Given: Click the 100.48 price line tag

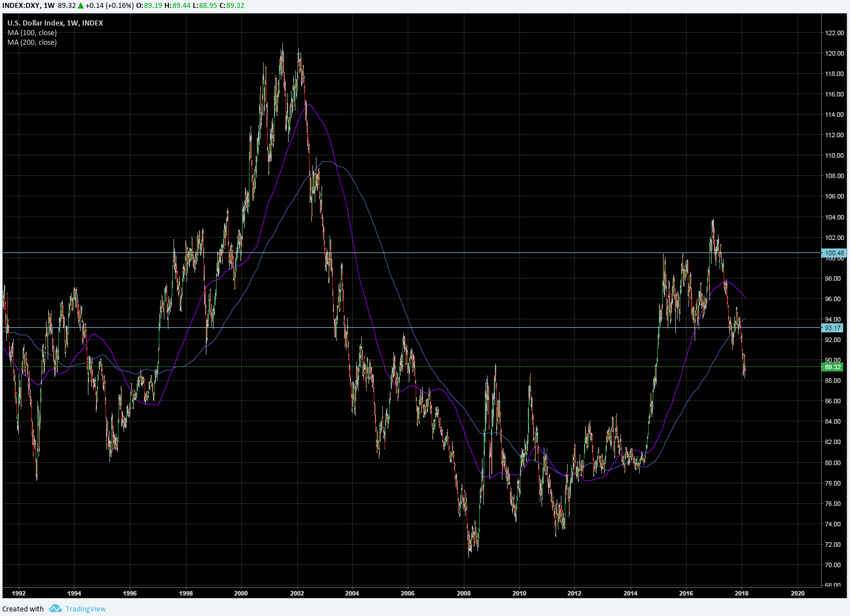Looking at the screenshot, I should click(833, 253).
